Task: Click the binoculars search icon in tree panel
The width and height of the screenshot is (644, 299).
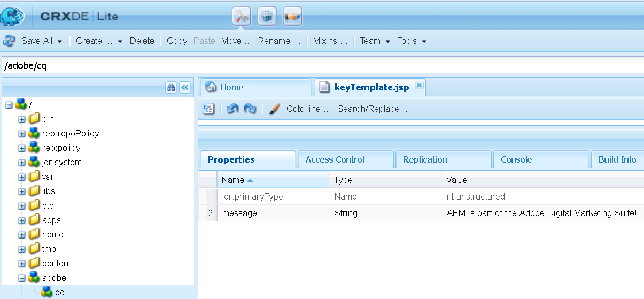Action: [x=172, y=88]
